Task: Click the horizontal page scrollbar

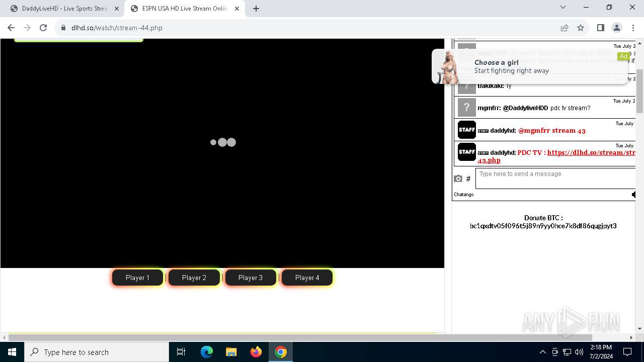Action: click(x=300, y=337)
